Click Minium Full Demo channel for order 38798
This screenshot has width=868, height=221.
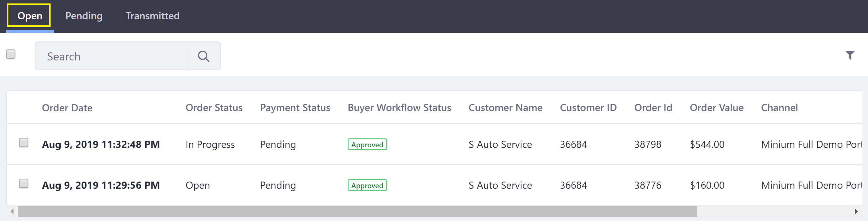811,144
